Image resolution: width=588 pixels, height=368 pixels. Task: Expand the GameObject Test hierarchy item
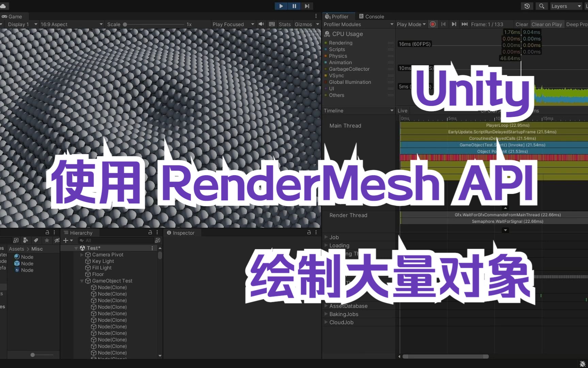(82, 281)
